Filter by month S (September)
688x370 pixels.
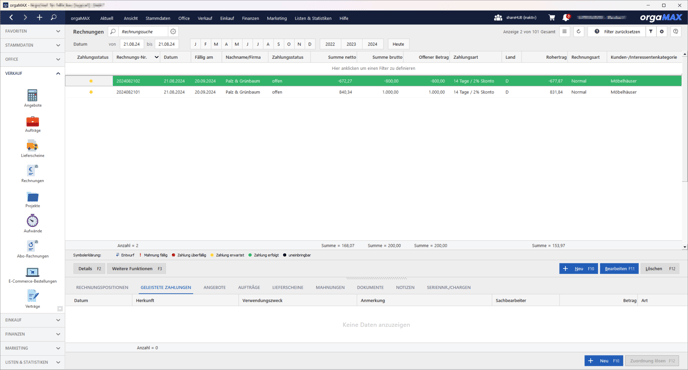(x=279, y=44)
